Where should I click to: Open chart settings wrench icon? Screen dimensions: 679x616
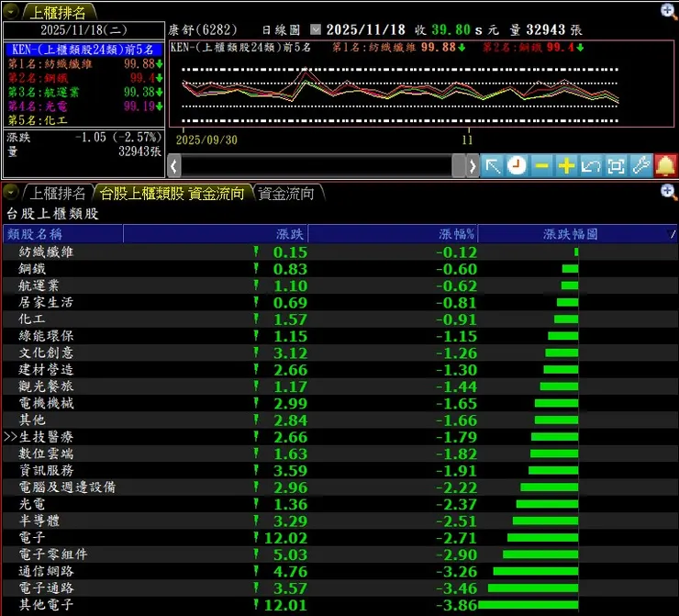click(x=640, y=166)
